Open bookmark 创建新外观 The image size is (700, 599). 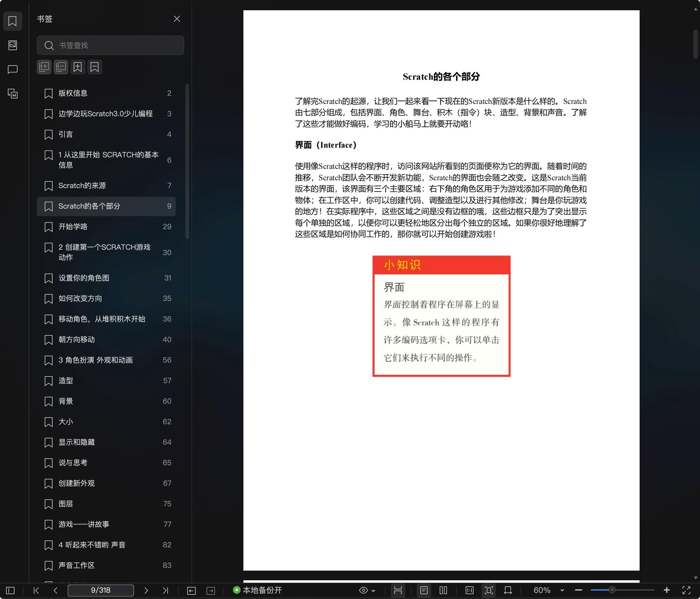click(106, 483)
